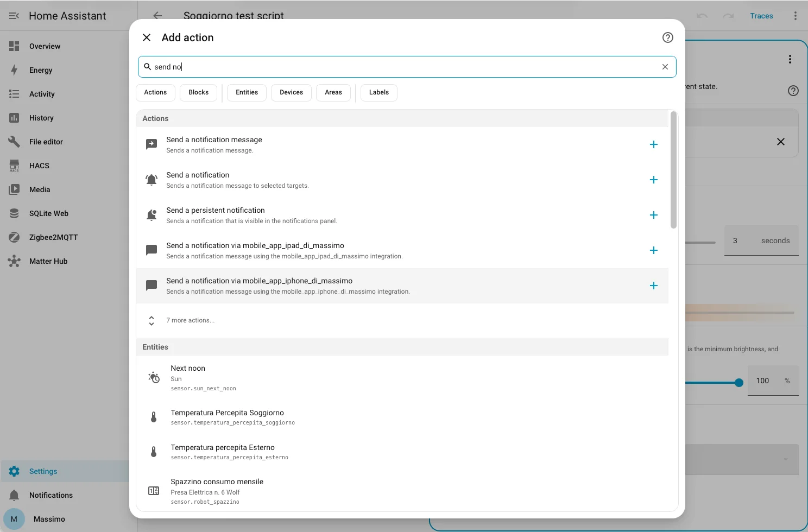
Task: Filter results by Labels chip
Action: (x=379, y=92)
